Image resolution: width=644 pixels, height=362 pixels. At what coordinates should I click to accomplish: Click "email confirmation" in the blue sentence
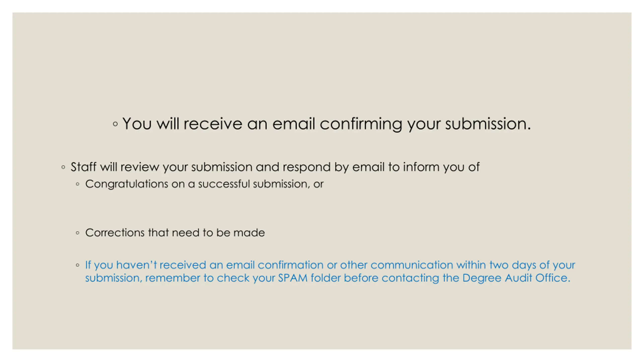click(x=274, y=265)
